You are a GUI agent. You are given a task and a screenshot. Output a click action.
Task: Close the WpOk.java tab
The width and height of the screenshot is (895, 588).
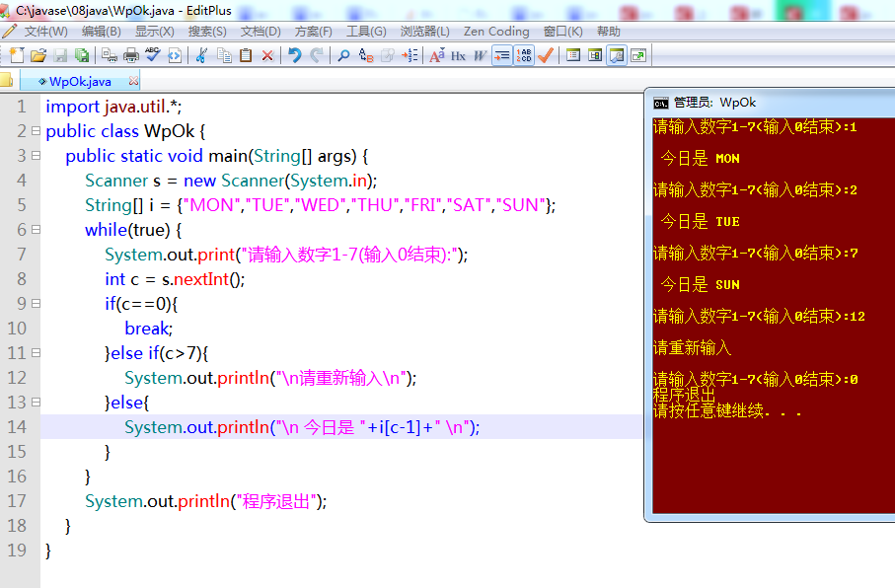click(x=133, y=81)
